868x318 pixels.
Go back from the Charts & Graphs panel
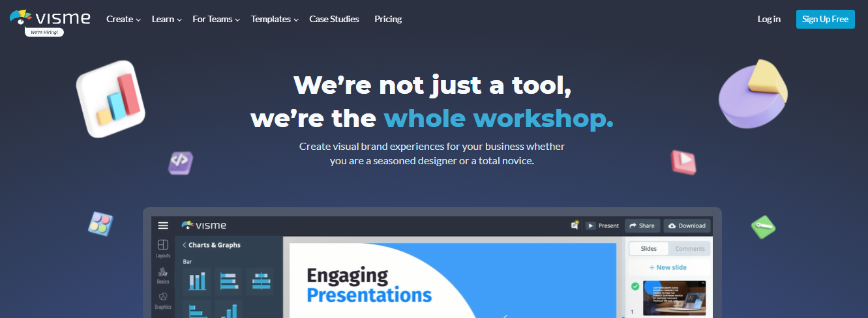click(x=185, y=245)
